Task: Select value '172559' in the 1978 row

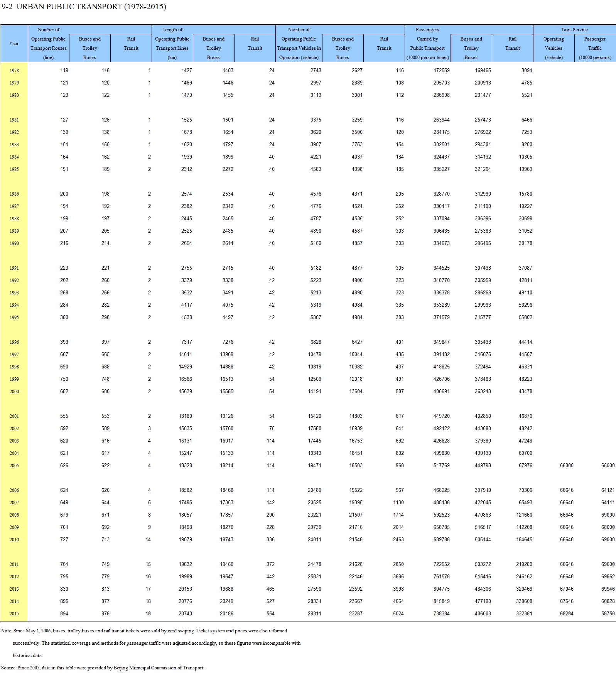Action: click(x=442, y=71)
